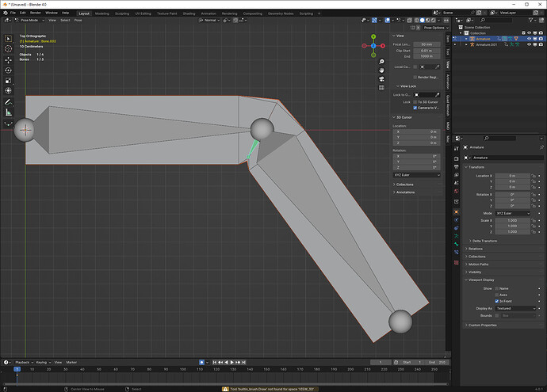Open the Keying menu in timeline

point(43,363)
